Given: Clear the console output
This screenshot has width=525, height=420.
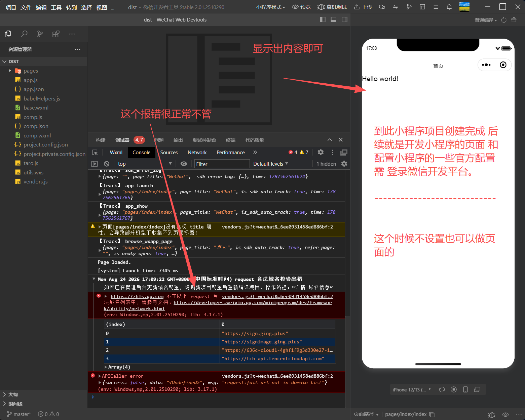Looking at the screenshot, I should [x=107, y=164].
